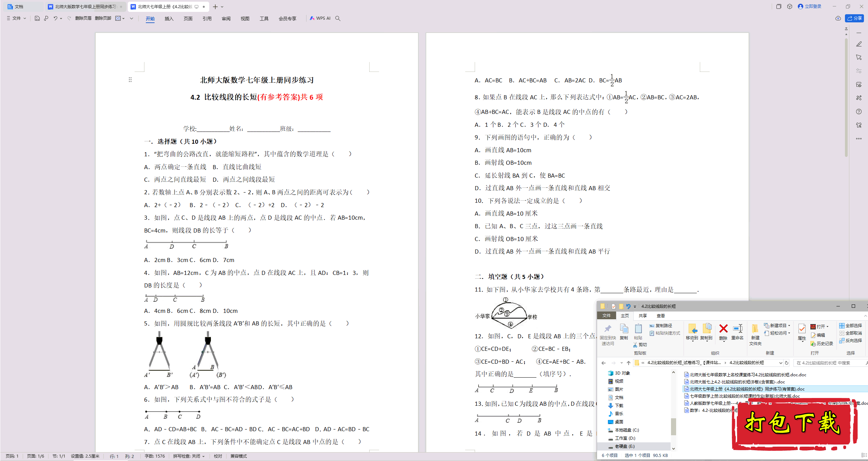This screenshot has height=461, width=868.
Task: Click the Properties icon in Explorer ribbon
Action: (x=802, y=328)
